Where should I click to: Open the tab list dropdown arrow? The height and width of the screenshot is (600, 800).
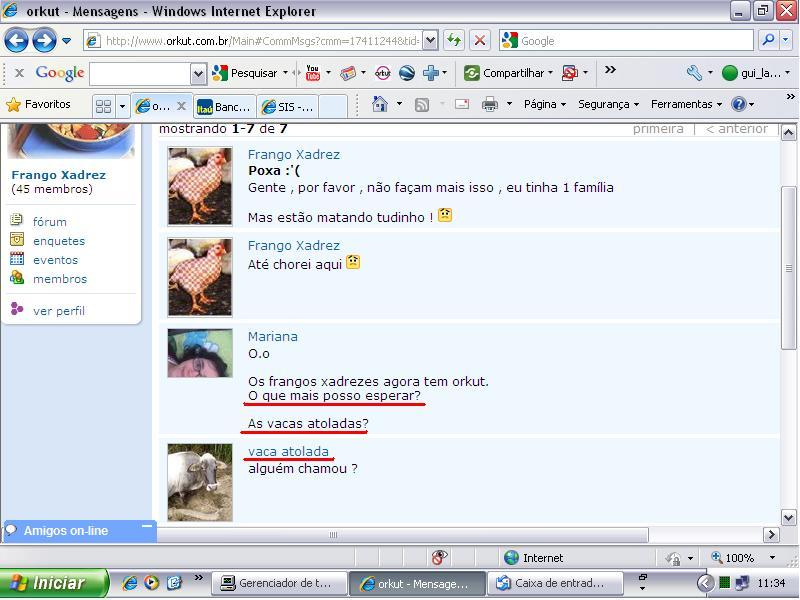(x=122, y=106)
